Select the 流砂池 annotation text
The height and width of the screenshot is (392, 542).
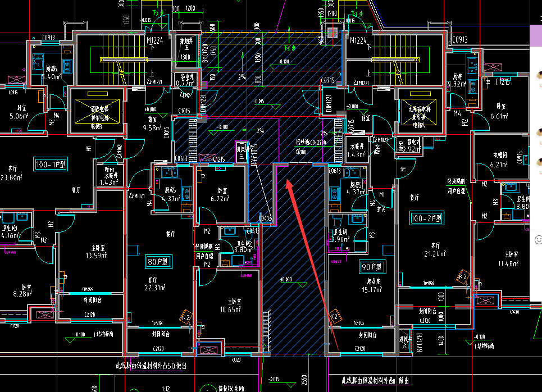tap(311, 142)
